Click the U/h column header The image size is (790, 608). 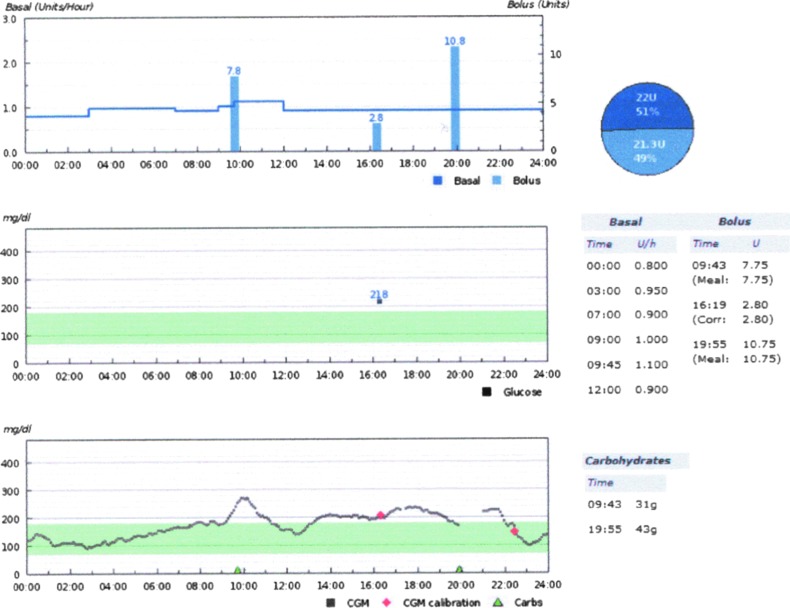646,244
